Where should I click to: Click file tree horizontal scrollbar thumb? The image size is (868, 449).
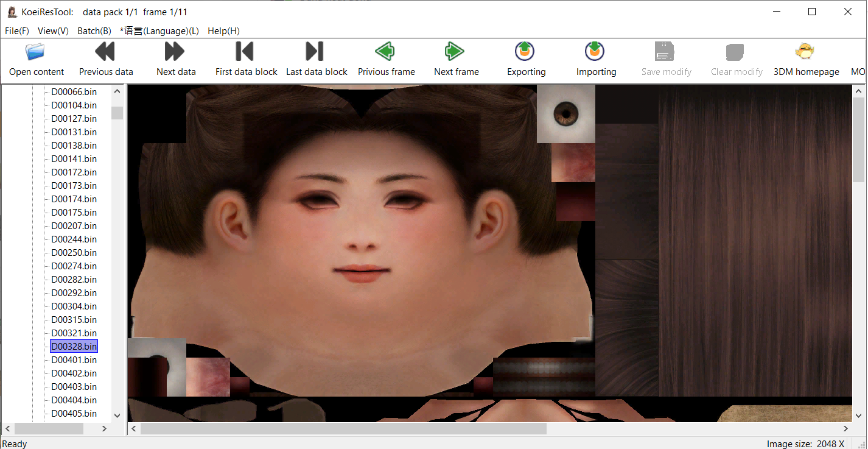49,429
